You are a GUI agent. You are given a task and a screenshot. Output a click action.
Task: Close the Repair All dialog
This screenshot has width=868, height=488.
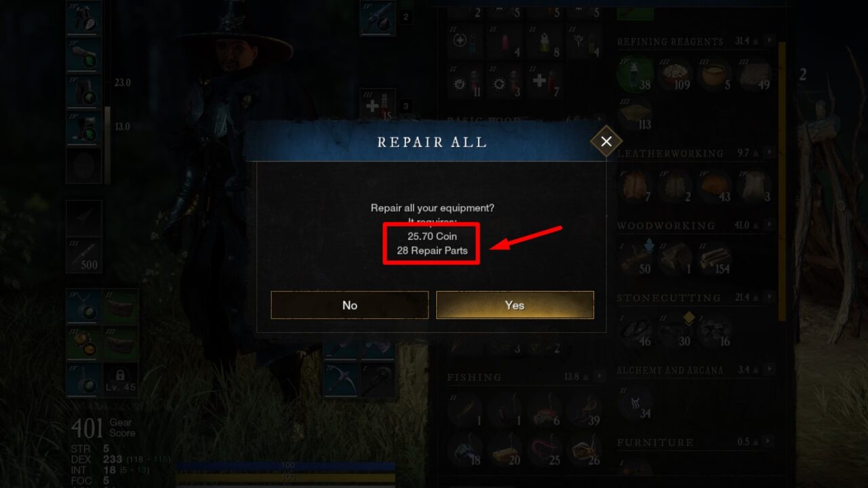(x=606, y=141)
